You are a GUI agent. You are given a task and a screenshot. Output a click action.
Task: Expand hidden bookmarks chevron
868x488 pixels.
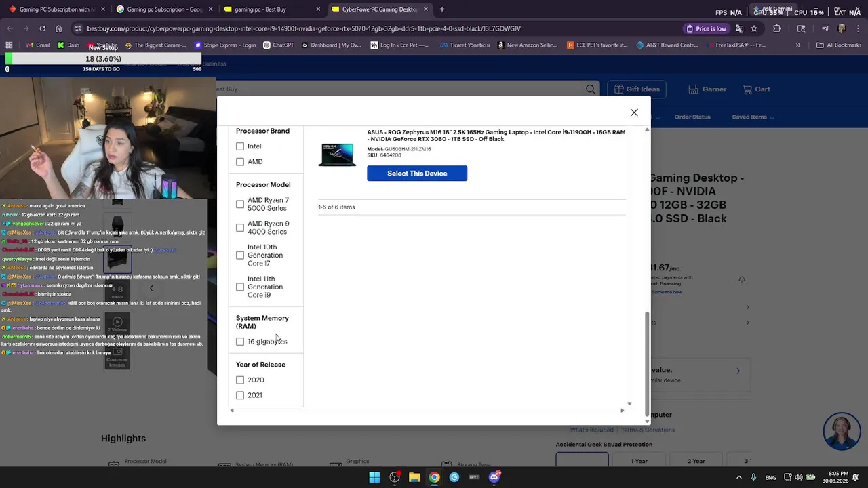click(798, 45)
